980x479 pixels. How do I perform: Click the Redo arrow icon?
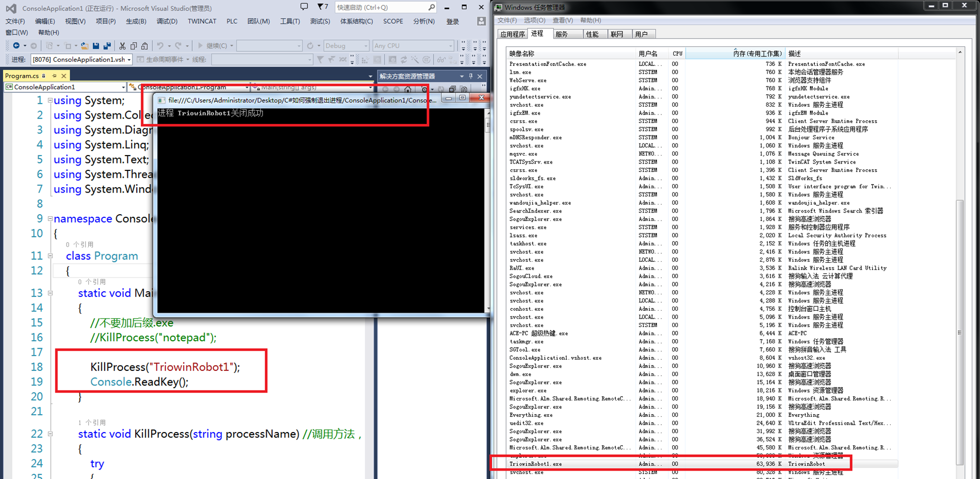click(x=178, y=46)
